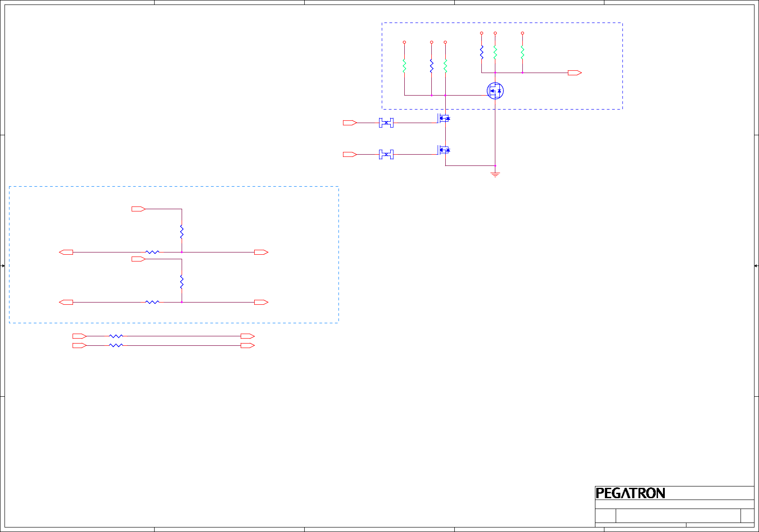Click the left-pointing port on the upper signal line
This screenshot has width=759, height=532.
pyautogui.click(x=66, y=252)
